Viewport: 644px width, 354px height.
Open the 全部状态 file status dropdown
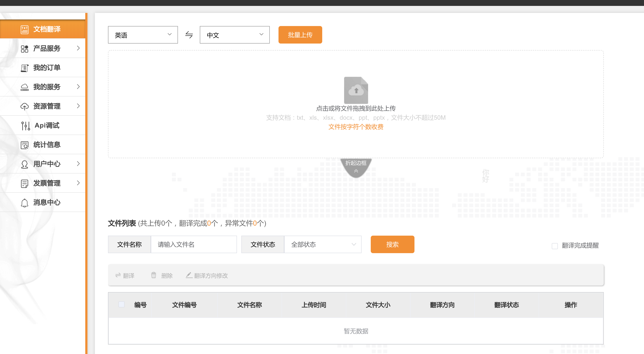click(x=323, y=244)
